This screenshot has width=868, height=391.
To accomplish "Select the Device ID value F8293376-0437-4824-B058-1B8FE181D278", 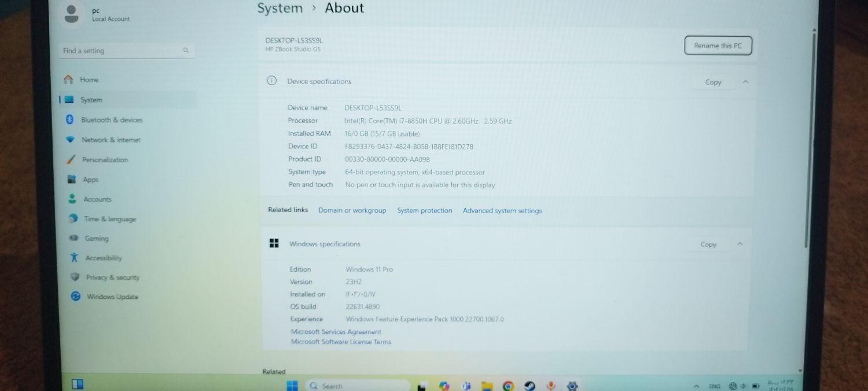I will tap(409, 147).
